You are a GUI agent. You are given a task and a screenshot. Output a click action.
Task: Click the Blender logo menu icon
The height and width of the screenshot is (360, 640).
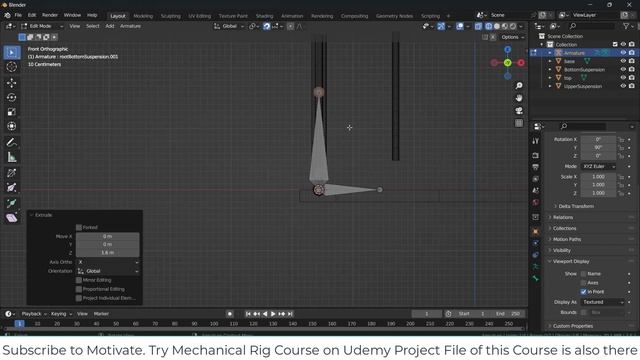point(7,15)
